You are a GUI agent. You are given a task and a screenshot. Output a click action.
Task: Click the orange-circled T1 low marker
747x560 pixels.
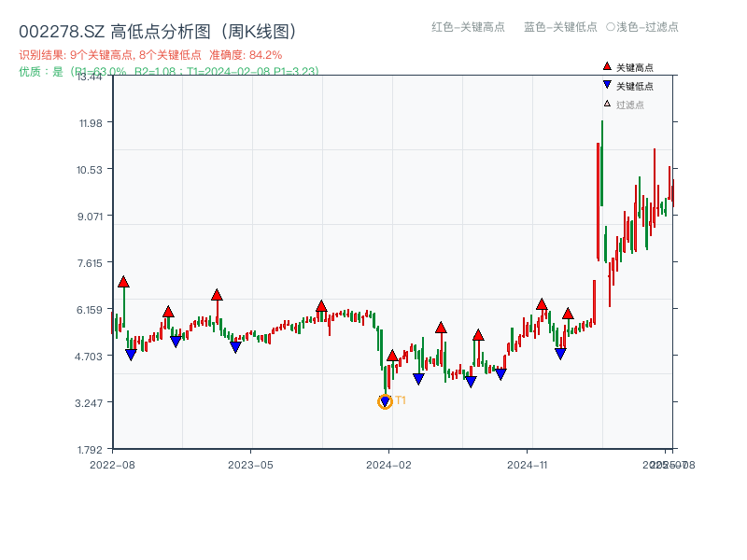click(385, 402)
